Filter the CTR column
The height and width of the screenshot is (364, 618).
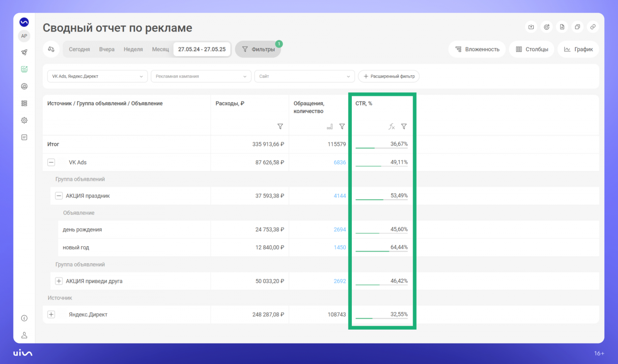point(404,126)
